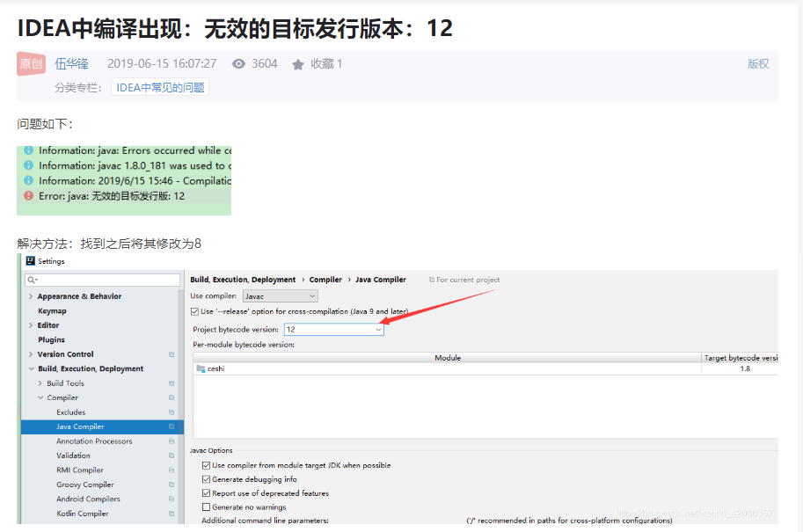Select Plugins in settings tree
Viewport: 803px width, 532px height.
51,340
